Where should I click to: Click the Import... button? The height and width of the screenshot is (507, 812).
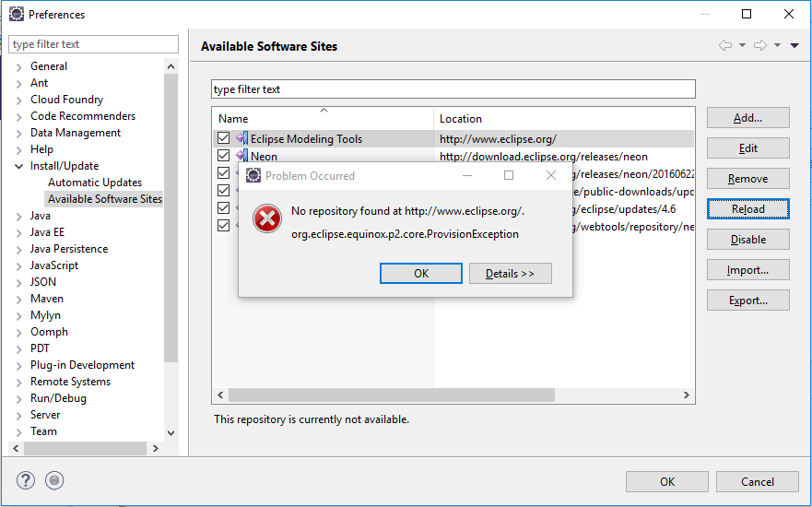coord(747,270)
